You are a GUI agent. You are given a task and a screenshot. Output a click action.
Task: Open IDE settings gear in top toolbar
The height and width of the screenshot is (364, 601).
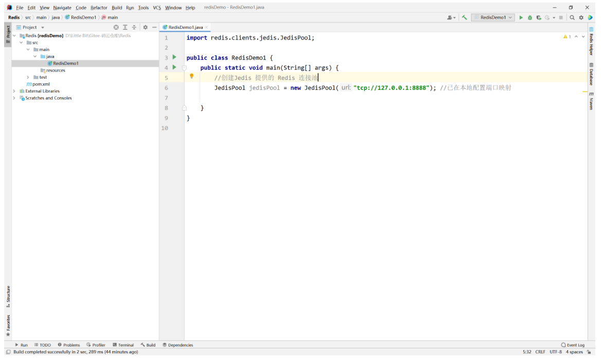(x=581, y=17)
